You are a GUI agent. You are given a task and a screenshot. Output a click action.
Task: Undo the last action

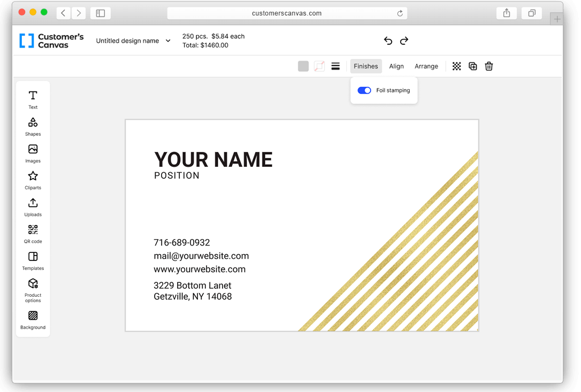click(387, 40)
